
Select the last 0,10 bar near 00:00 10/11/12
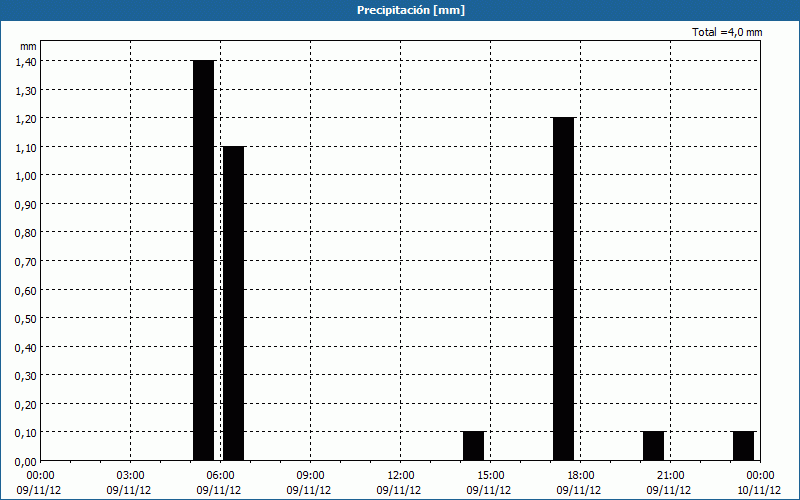[x=744, y=446]
